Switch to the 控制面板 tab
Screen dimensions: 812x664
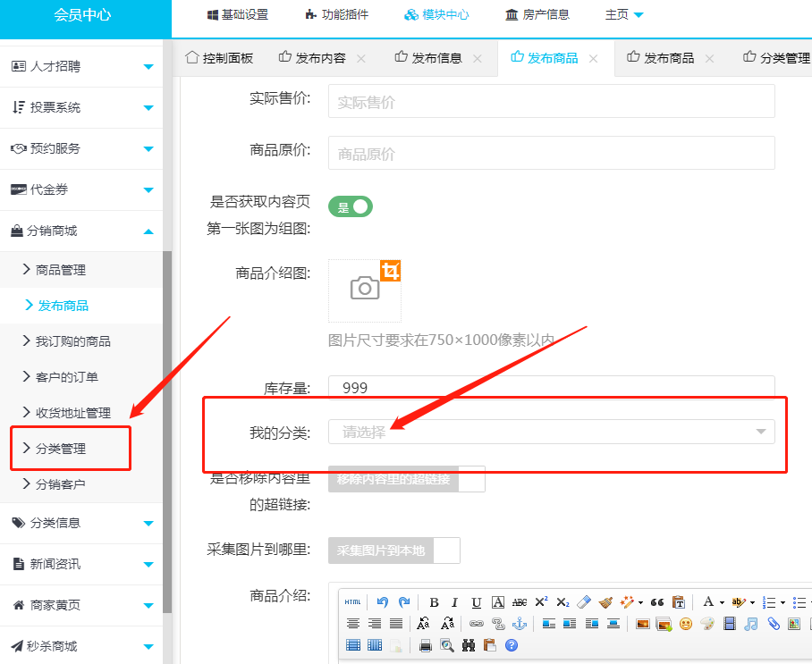click(219, 58)
